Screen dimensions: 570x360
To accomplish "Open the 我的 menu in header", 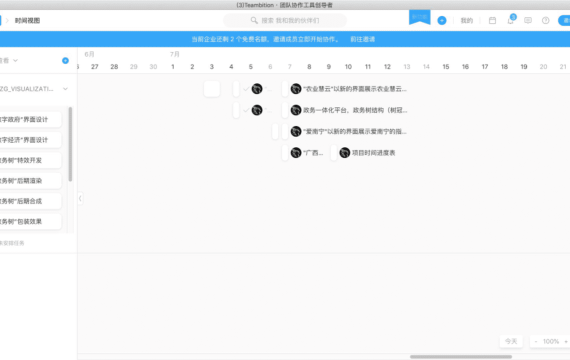I will click(466, 21).
